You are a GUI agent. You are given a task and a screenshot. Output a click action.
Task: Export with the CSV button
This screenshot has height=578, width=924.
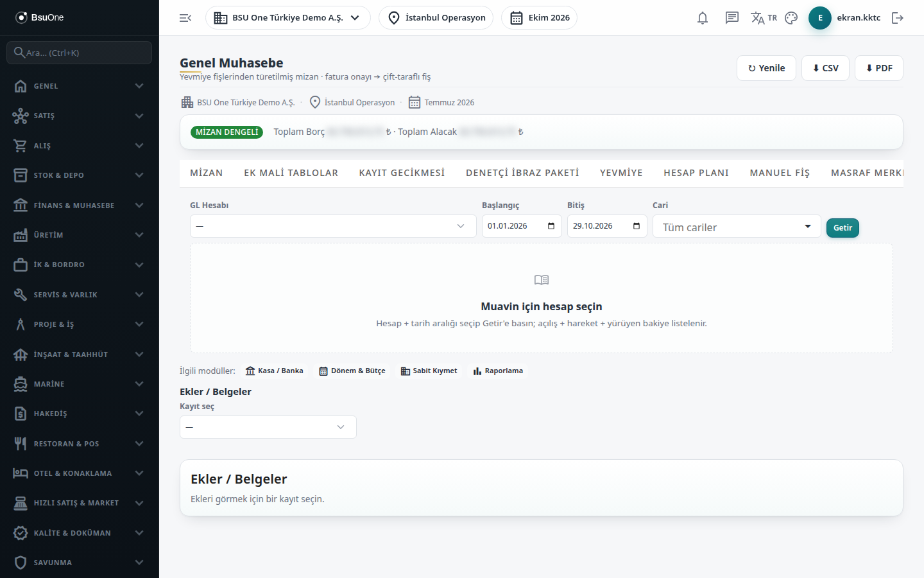825,68
